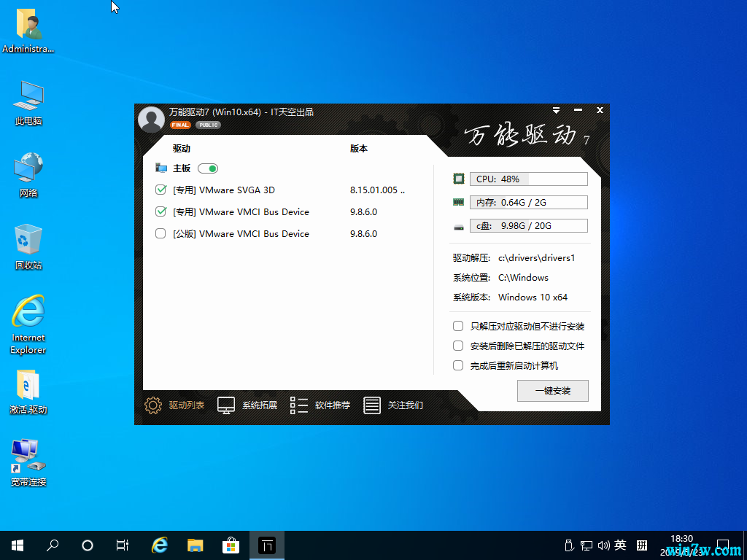Enable 安装后删除已解压的驱动文件 option

tap(458, 346)
